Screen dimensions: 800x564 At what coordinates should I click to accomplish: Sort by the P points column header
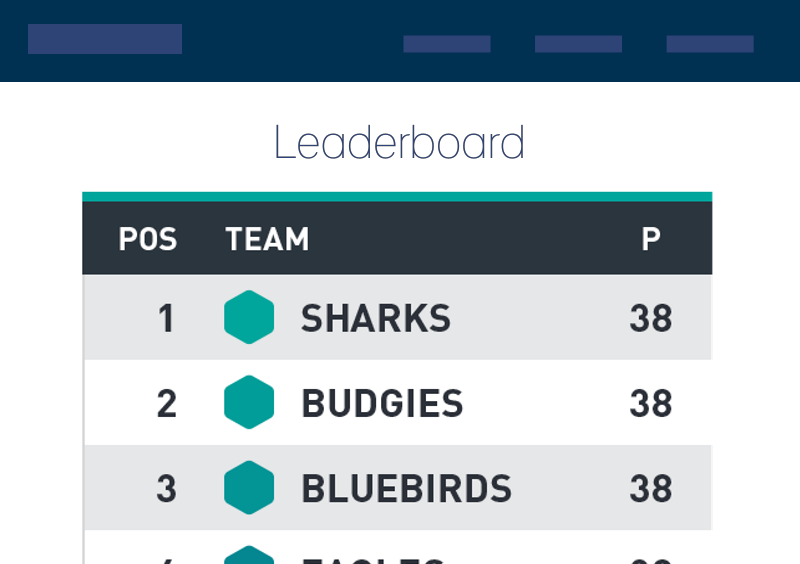[x=651, y=239]
